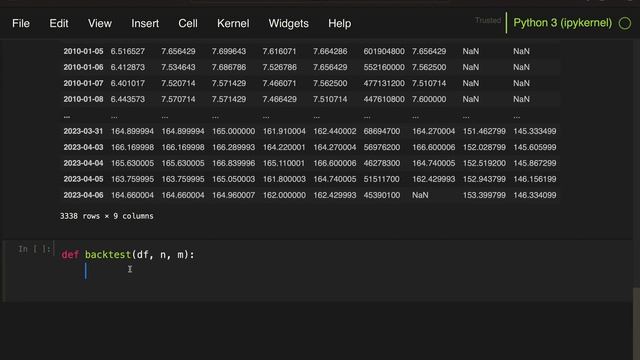Click cell value 161.910004

click(284, 131)
